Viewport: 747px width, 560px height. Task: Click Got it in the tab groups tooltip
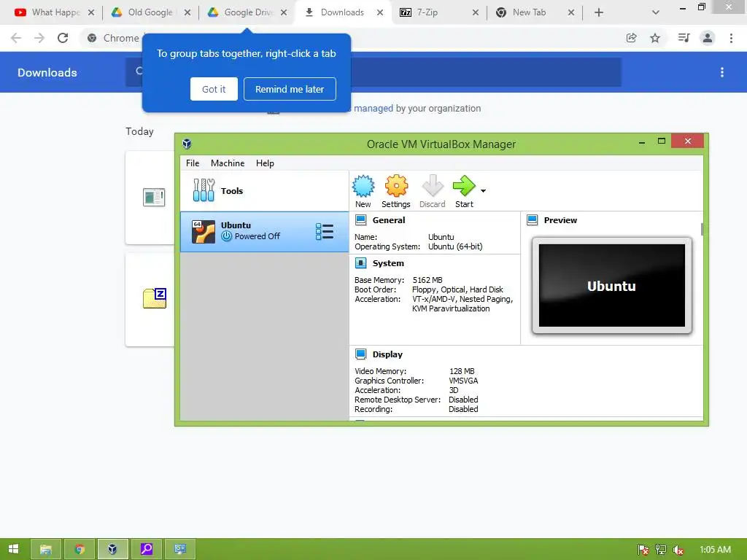(214, 89)
